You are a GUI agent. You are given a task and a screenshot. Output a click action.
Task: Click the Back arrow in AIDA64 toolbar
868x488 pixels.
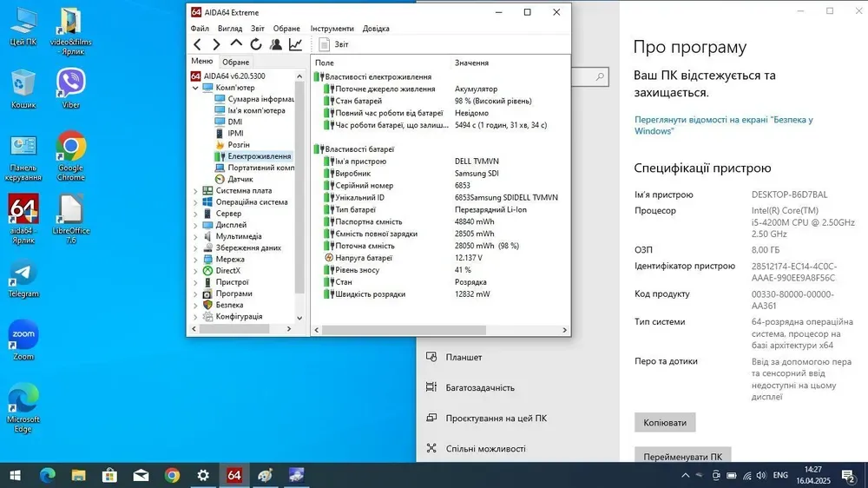[197, 44]
